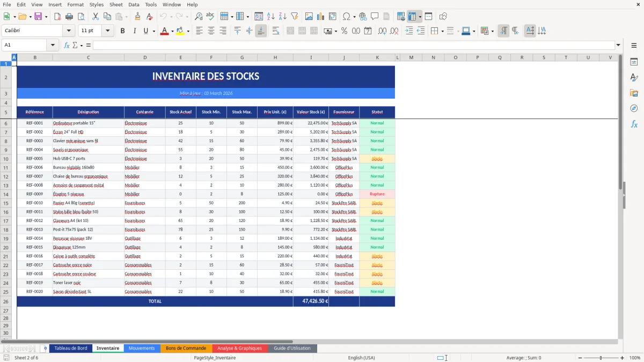Insert an image into the sheet
The image size is (644, 362).
309,16
